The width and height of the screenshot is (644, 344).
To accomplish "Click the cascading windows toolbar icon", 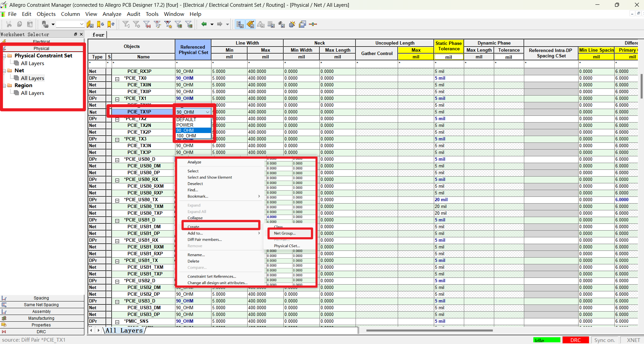I will [x=303, y=24].
